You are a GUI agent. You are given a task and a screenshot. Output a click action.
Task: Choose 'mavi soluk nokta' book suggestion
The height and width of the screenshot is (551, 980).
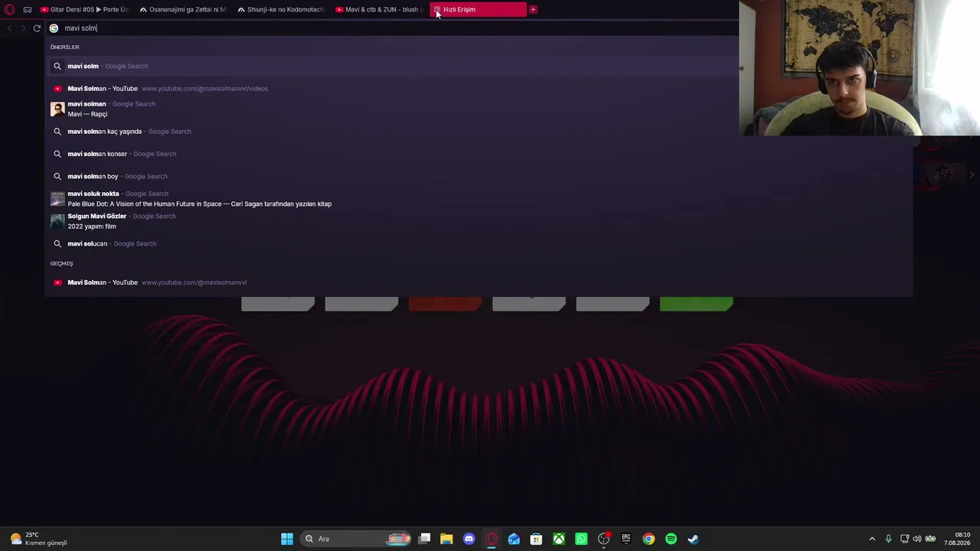pos(479,199)
